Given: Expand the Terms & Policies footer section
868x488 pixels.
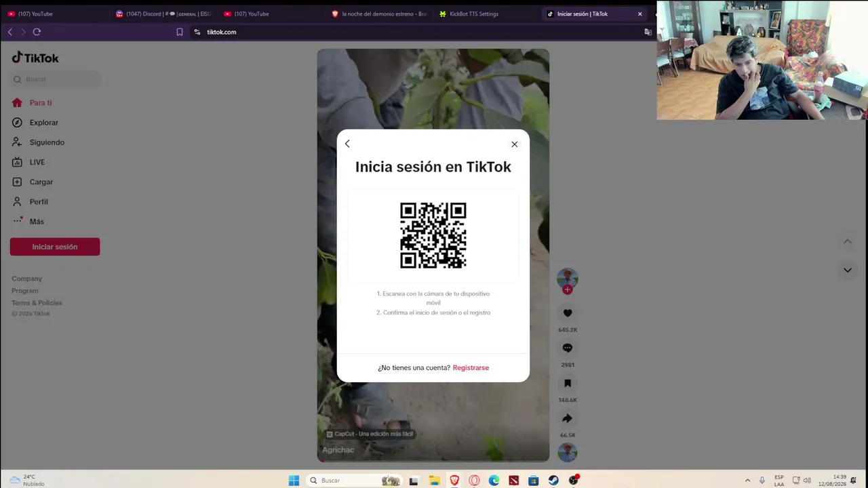Looking at the screenshot, I should [x=37, y=303].
